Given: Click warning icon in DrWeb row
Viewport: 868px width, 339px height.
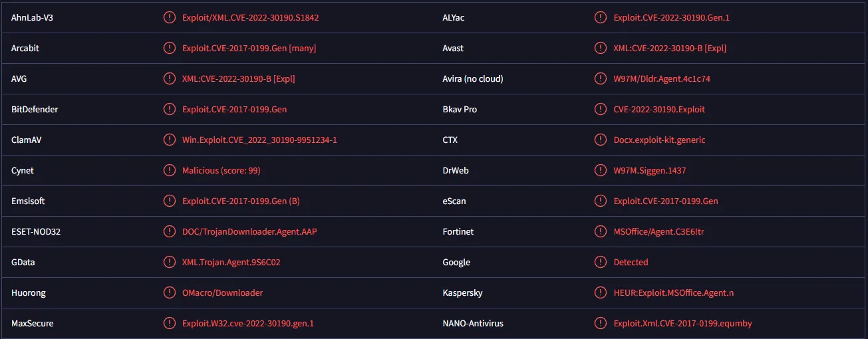Looking at the screenshot, I should coord(601,170).
